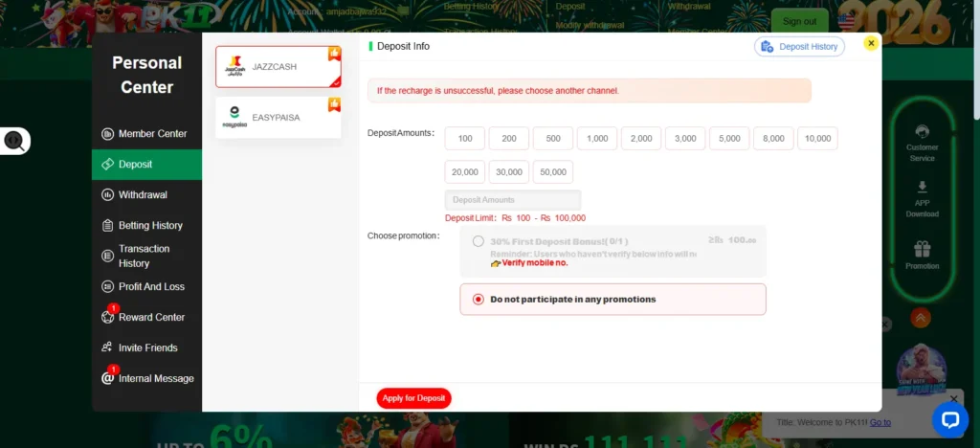The height and width of the screenshot is (448, 980).
Task: Select Do not participate in any promotions
Action: point(612,300)
